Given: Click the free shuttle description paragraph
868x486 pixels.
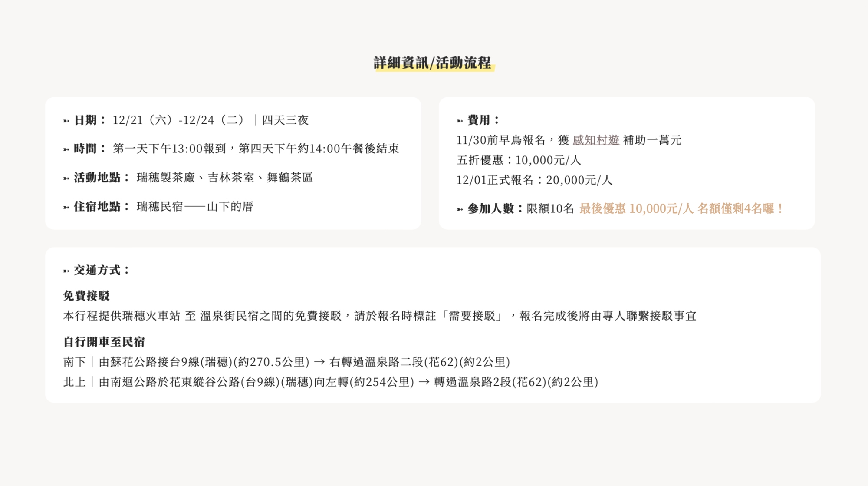Looking at the screenshot, I should point(380,316).
